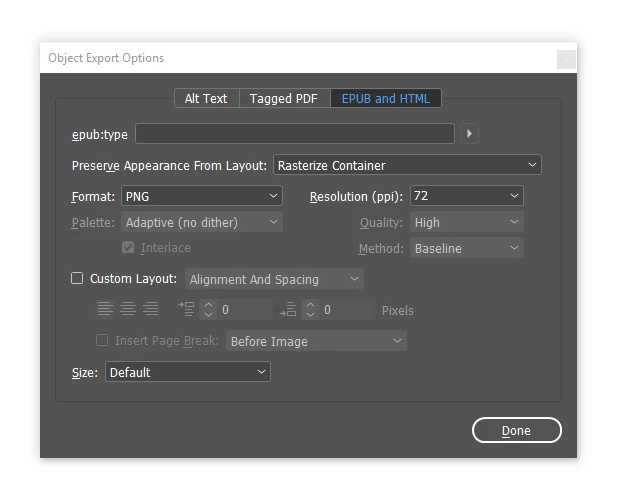Open the epub:type flyout arrow button
This screenshot has width=641, height=502.
point(469,134)
